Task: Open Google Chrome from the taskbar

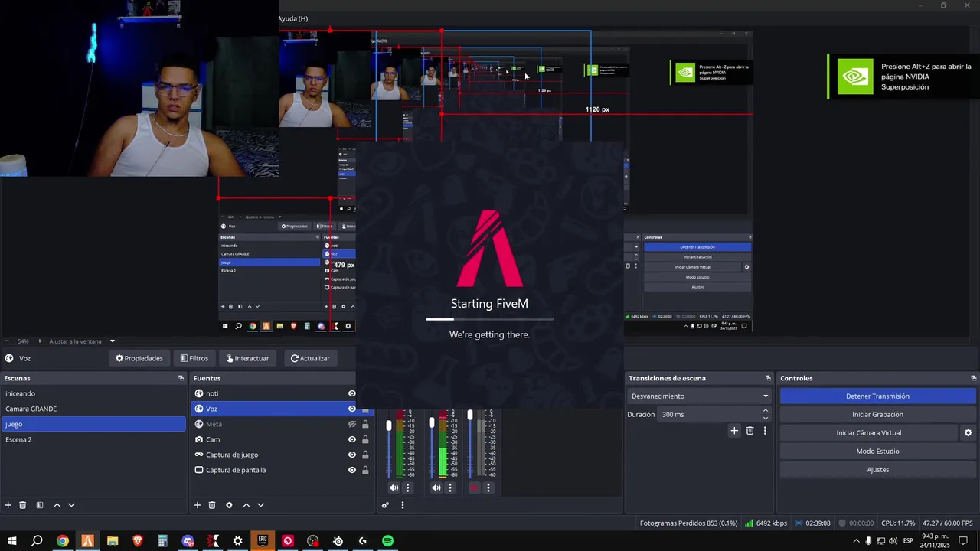Action: click(62, 541)
